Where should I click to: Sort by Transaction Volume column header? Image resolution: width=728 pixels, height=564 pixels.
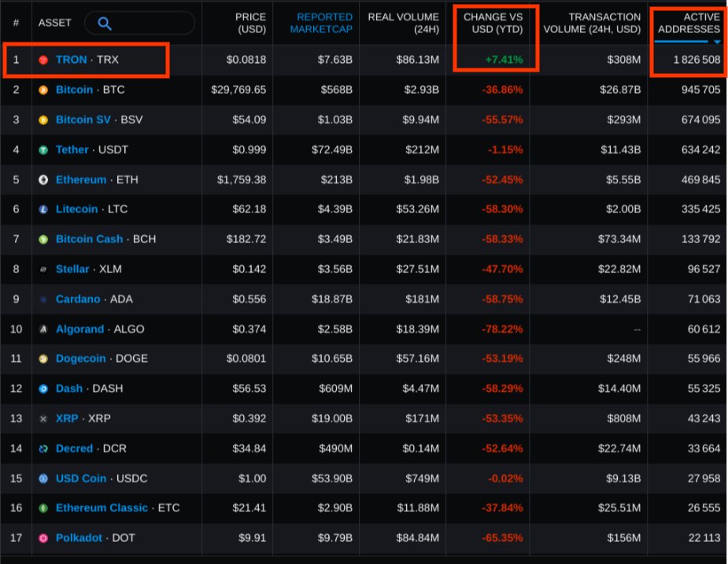(x=592, y=23)
